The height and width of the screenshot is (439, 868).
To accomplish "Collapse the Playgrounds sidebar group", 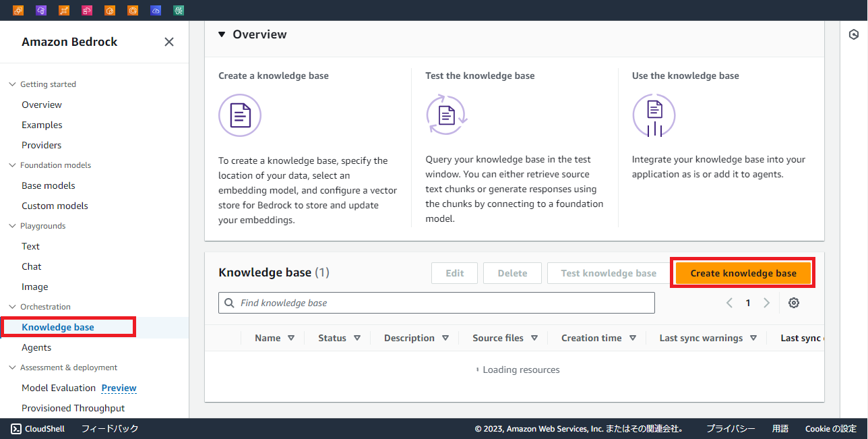I will coord(11,226).
